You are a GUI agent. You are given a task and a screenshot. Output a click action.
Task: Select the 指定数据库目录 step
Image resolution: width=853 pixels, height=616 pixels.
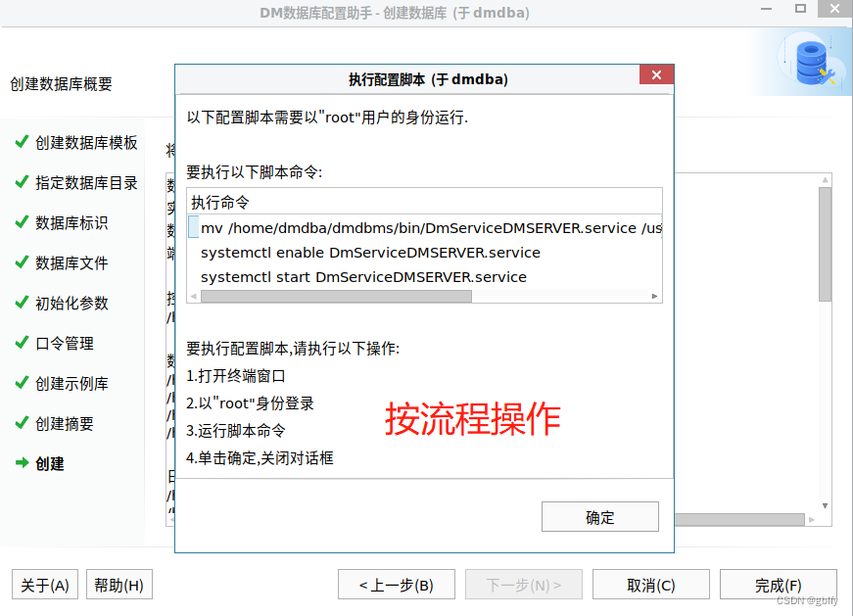point(86,183)
